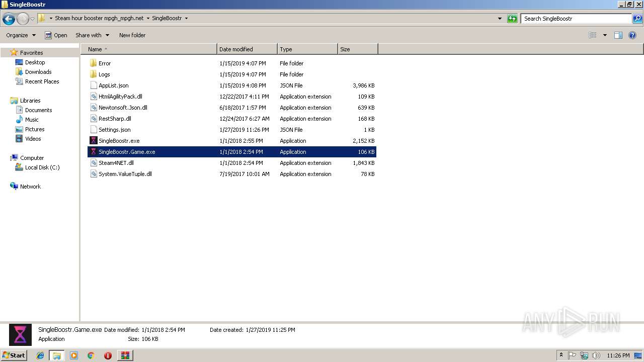This screenshot has height=362, width=644.
Task: Select the Steam4NET.dll file icon
Action: click(x=93, y=163)
